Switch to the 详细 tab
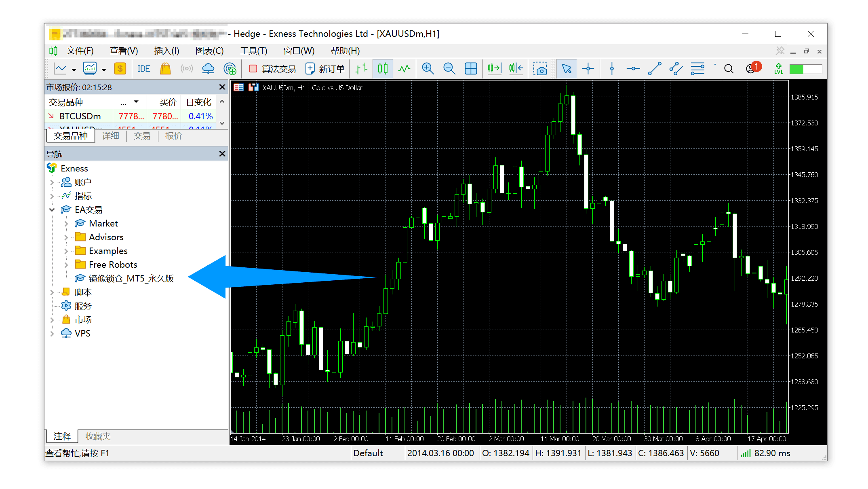This screenshot has width=868, height=489. 110,136
